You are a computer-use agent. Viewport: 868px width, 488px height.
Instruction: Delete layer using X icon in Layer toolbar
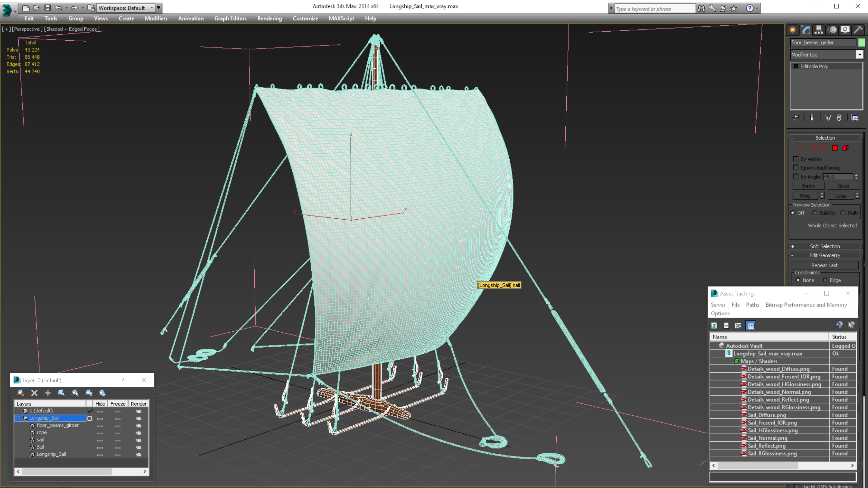(x=34, y=393)
